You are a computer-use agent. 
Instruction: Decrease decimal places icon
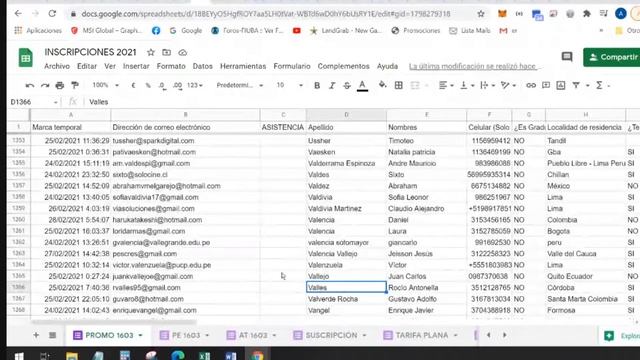click(x=162, y=85)
